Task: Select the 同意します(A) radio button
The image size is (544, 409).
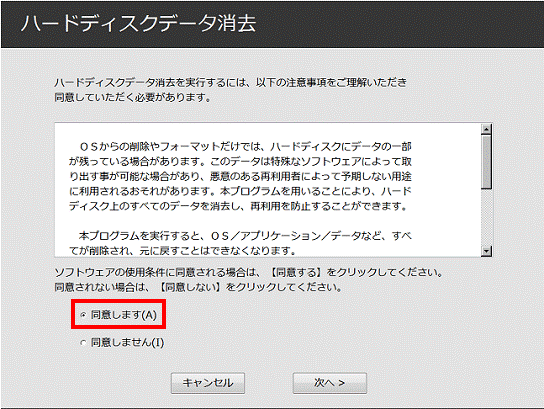Action: [83, 315]
